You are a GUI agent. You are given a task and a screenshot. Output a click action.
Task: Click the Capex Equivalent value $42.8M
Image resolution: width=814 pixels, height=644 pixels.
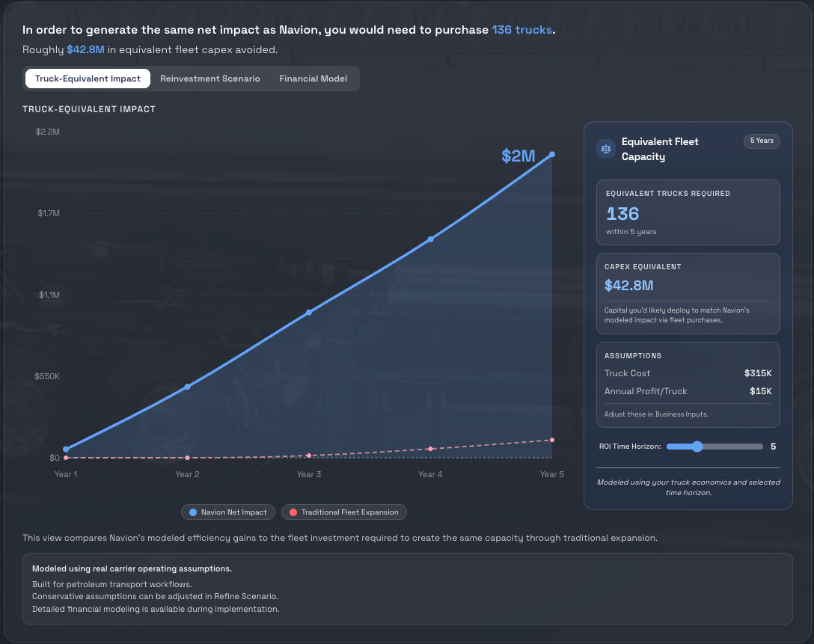click(x=628, y=286)
